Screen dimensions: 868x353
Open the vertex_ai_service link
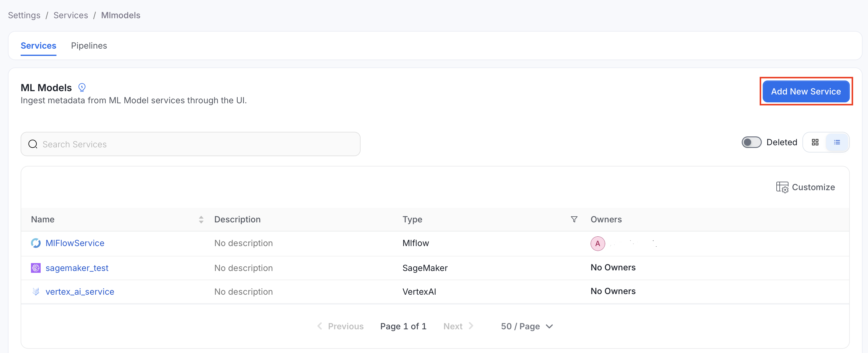tap(80, 292)
